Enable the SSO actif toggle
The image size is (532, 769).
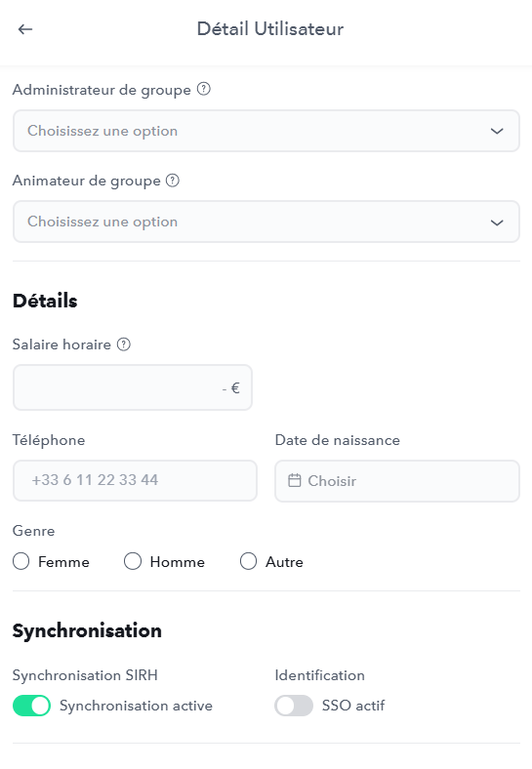pos(294,706)
